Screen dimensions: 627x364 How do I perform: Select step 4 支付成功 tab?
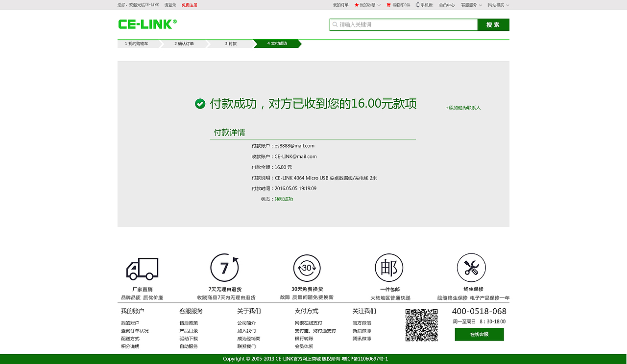[x=277, y=44]
